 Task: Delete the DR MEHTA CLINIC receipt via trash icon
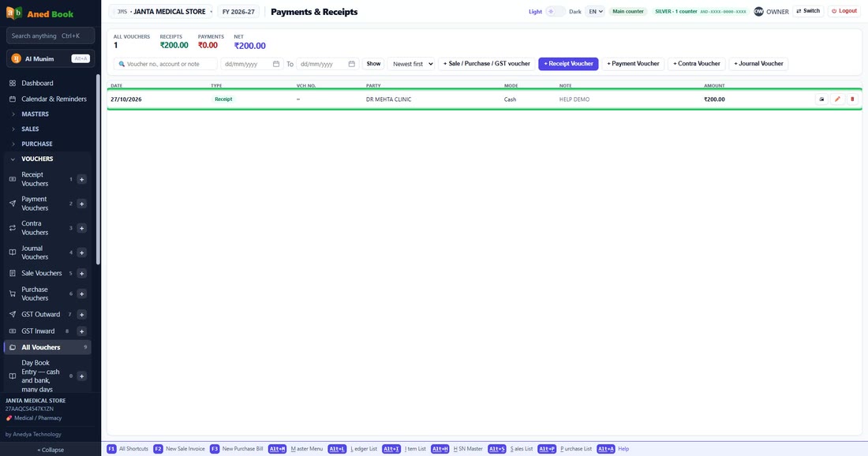(x=852, y=99)
